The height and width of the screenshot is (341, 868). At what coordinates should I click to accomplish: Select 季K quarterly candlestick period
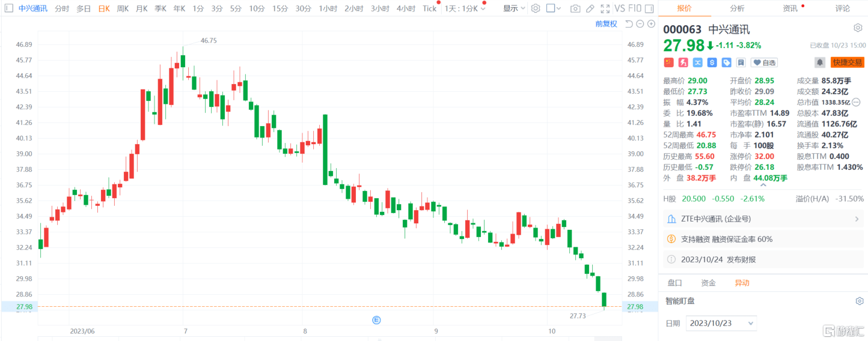coord(160,9)
